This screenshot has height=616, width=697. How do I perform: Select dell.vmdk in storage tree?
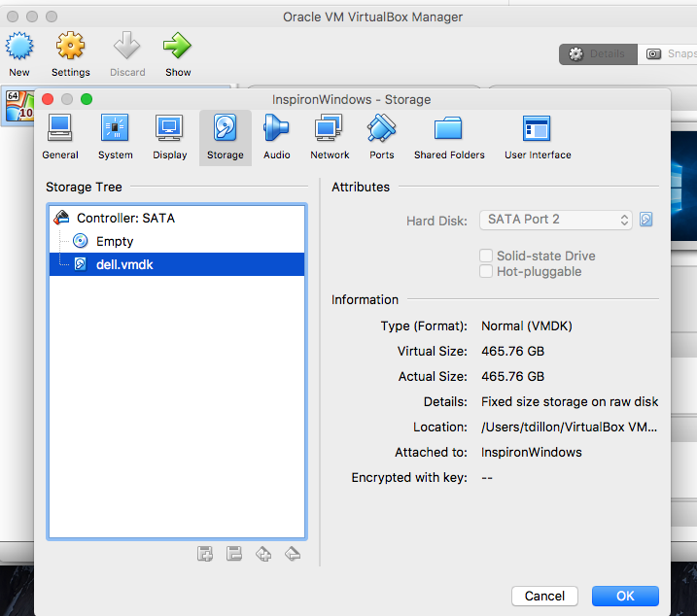pyautogui.click(x=177, y=264)
